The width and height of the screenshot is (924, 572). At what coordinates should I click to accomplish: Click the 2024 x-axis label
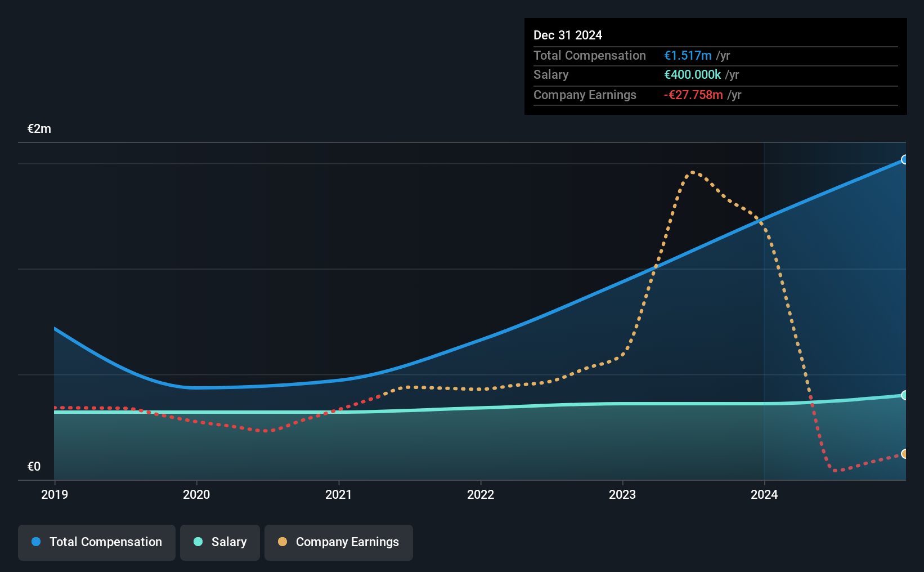(x=764, y=494)
